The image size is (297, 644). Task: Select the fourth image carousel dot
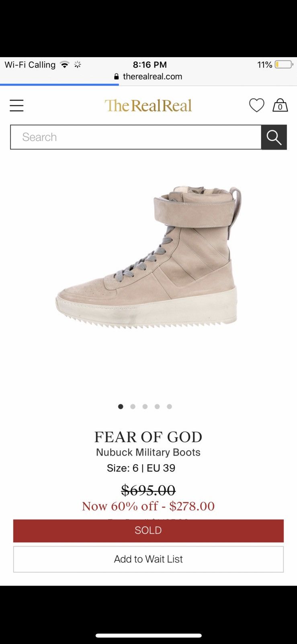click(x=157, y=407)
